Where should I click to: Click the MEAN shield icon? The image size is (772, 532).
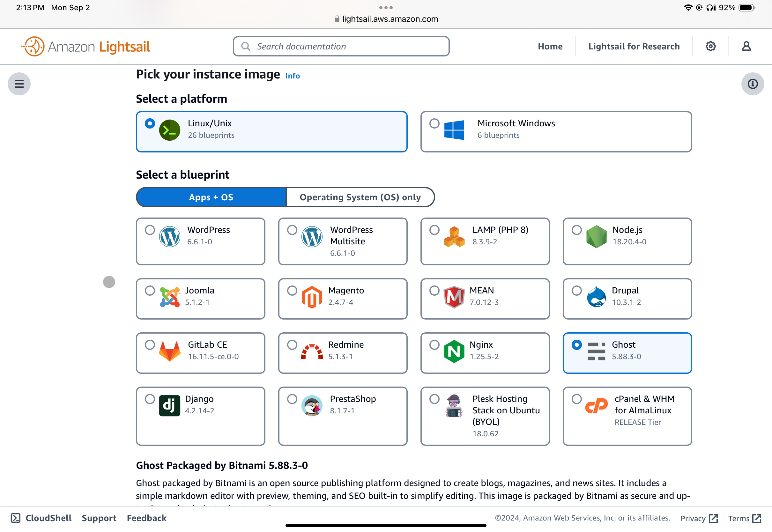click(x=454, y=297)
